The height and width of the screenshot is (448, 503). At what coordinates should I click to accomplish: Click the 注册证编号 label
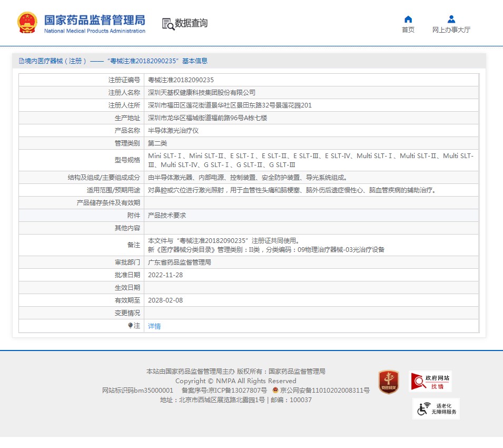[x=124, y=80]
